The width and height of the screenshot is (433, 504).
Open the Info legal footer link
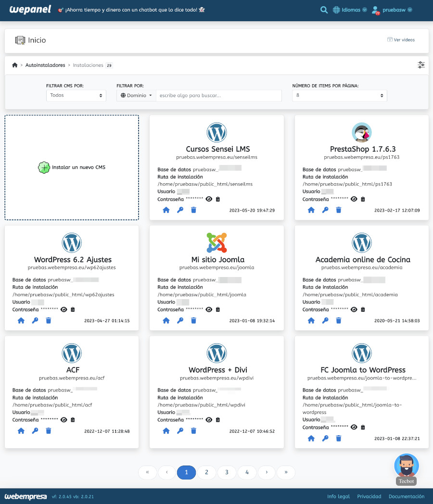pos(339,496)
